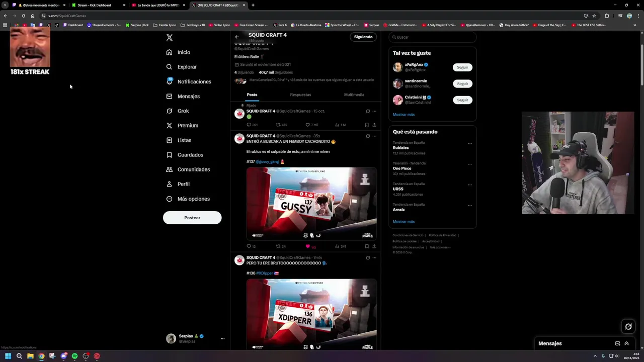
Task: Open options for Arnaiz trend
Action: pos(470,206)
